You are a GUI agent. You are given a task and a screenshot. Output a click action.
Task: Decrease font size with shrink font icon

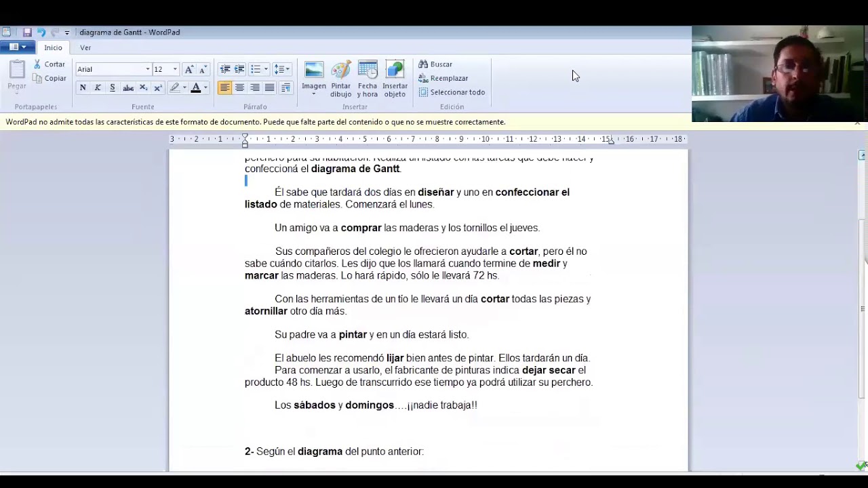point(202,69)
